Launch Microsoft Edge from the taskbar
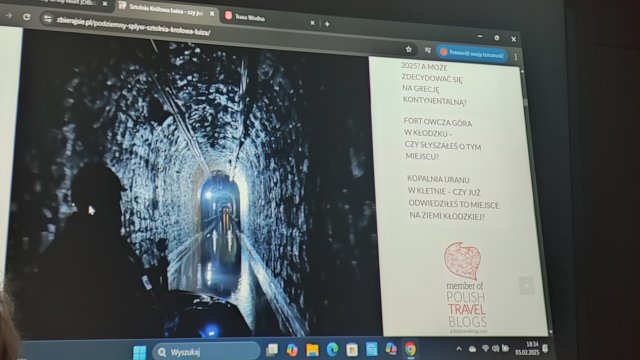This screenshot has height=360, width=640. [332, 349]
